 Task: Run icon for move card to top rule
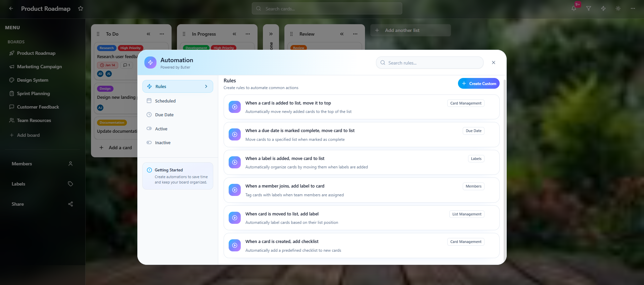(235, 107)
